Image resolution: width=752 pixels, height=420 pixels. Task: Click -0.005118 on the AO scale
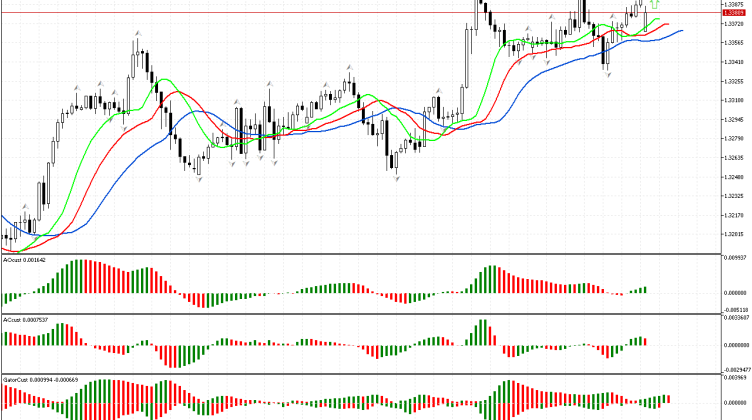pyautogui.click(x=735, y=310)
